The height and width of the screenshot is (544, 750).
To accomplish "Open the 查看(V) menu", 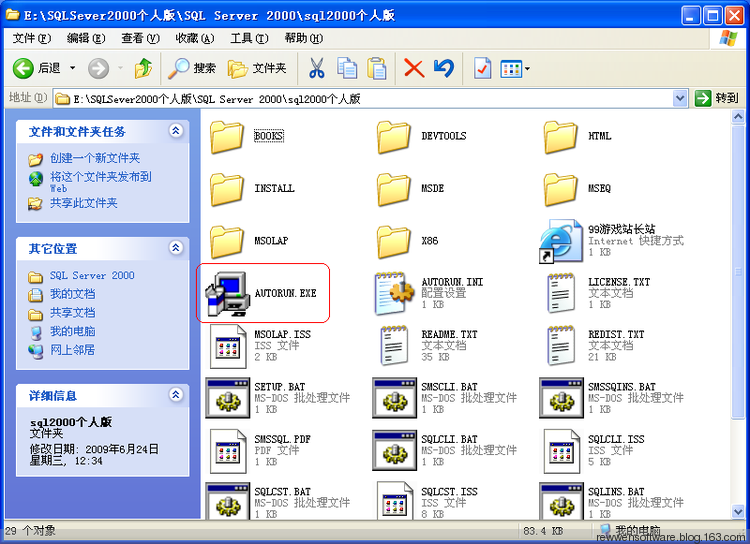I will [x=141, y=38].
